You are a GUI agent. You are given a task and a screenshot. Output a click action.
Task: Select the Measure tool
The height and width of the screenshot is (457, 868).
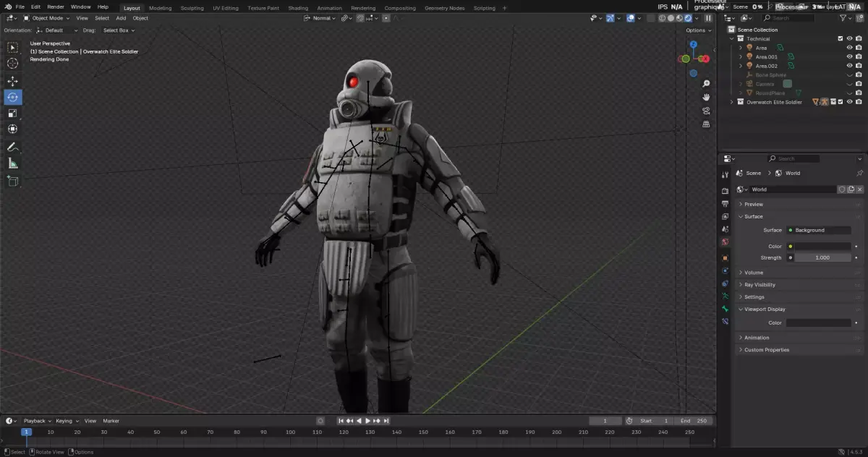tap(13, 163)
